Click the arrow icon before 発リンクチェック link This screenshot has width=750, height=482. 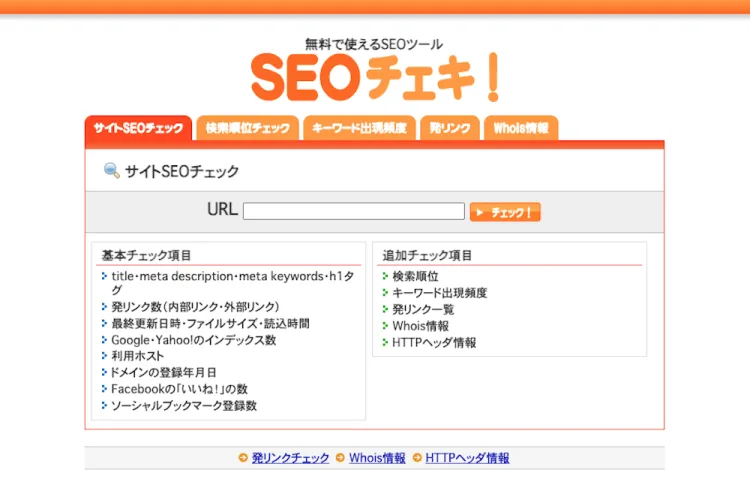tap(243, 458)
